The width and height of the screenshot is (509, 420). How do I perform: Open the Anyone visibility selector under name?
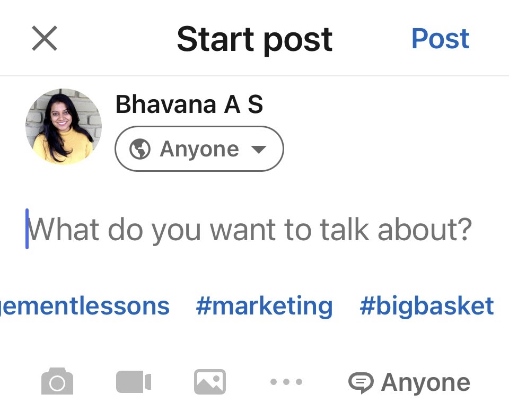pyautogui.click(x=199, y=149)
